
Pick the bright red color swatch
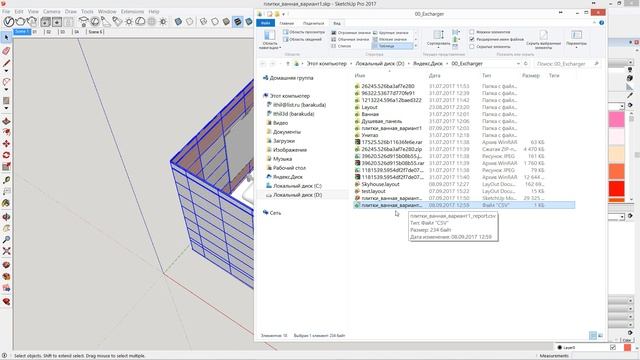(616, 189)
